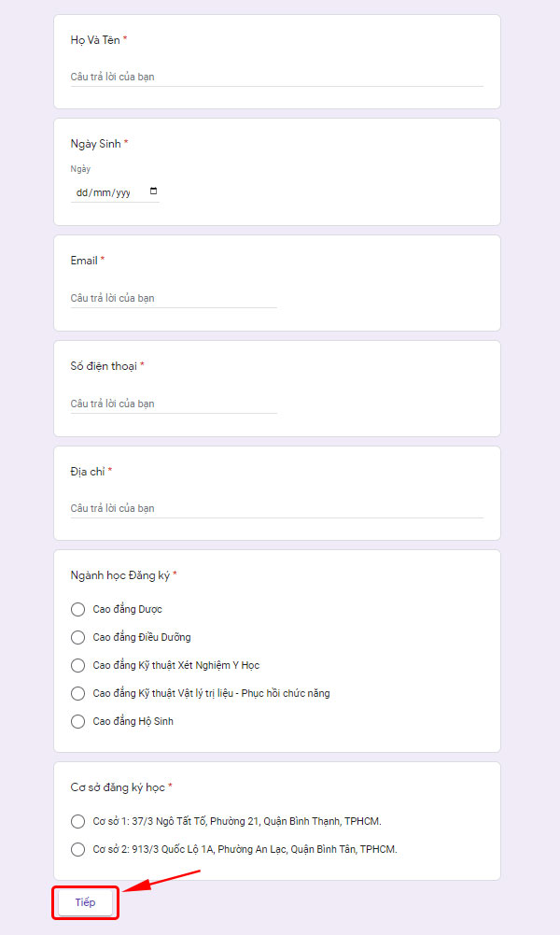Focus the Số điện thoại input field
Screen dimensions: 560x935
[x=174, y=404]
